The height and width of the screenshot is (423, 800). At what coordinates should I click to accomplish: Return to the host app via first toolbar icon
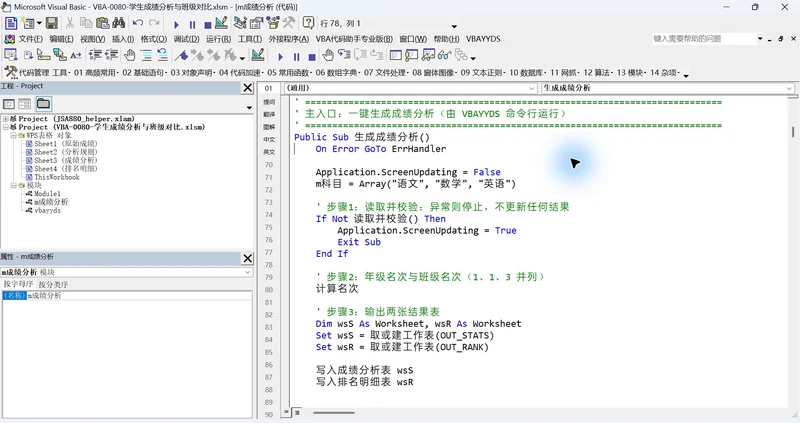(x=11, y=23)
